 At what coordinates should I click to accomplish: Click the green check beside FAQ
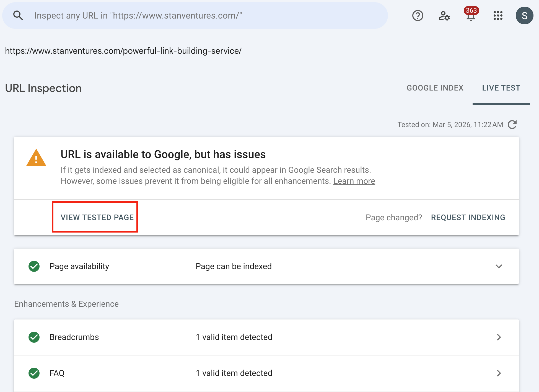(34, 373)
